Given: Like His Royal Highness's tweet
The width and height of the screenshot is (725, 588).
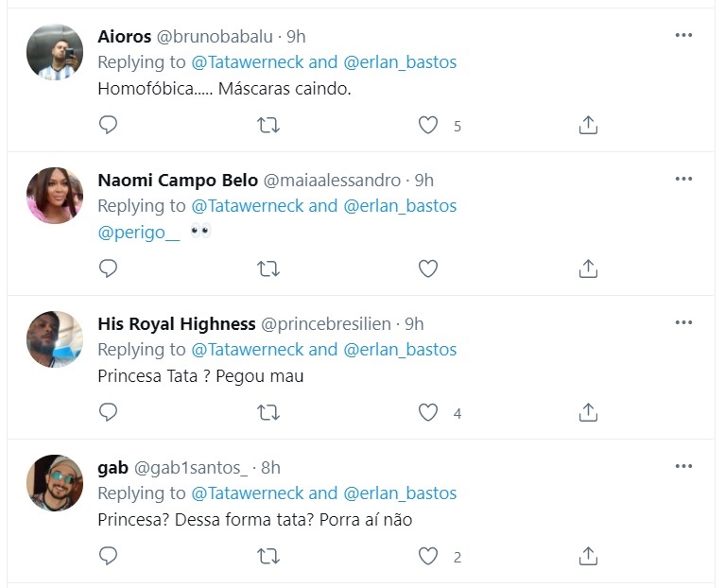Looking at the screenshot, I should (428, 412).
